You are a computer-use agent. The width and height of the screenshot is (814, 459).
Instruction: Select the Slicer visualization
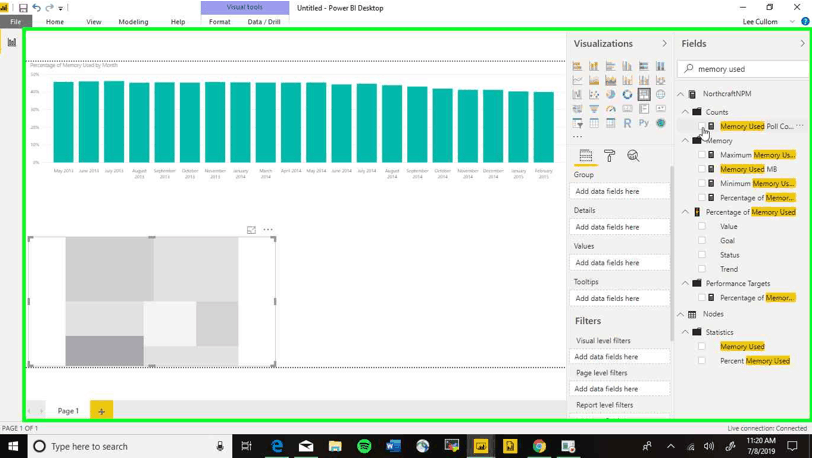pos(577,123)
